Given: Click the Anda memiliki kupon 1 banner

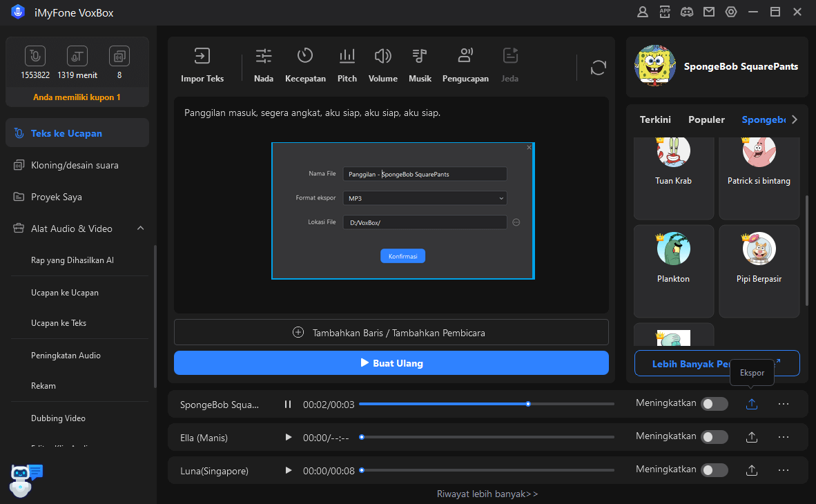Looking at the screenshot, I should (77, 97).
